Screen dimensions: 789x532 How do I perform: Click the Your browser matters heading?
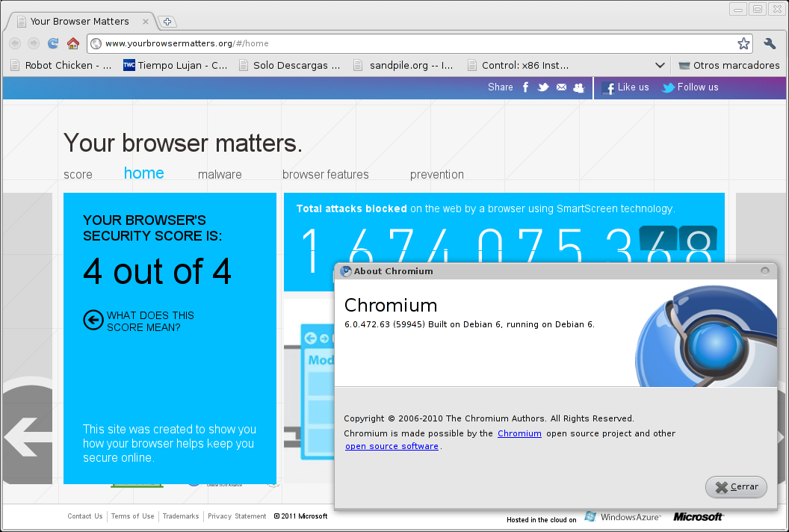point(182,143)
